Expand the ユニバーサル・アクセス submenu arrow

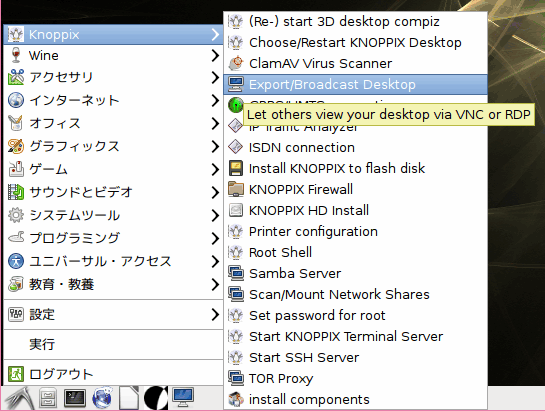215,261
